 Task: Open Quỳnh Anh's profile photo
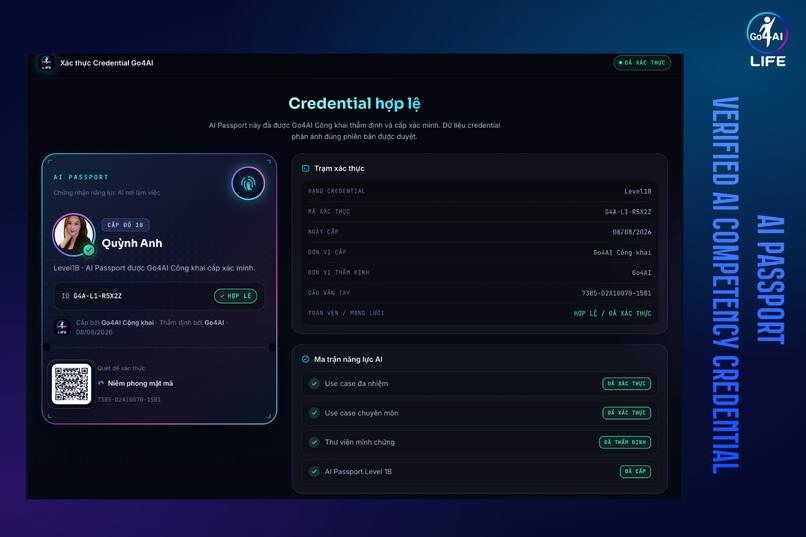[x=74, y=234]
